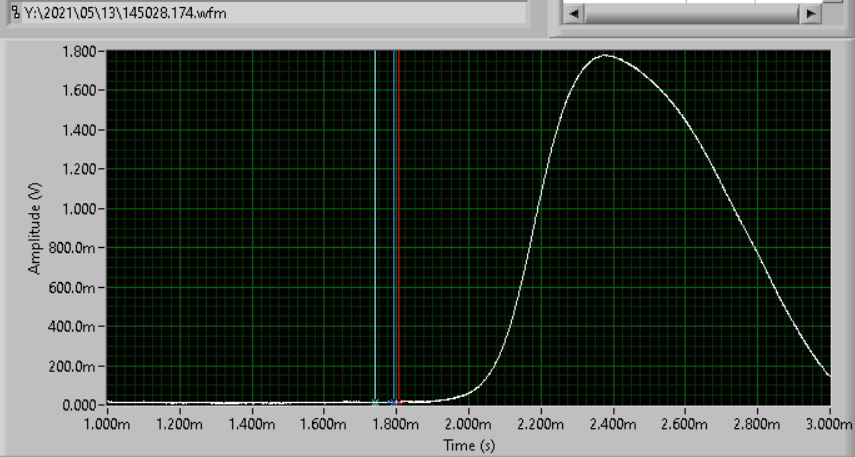The image size is (855, 457).
Task: Click the Amplitude (V) axis label
Action: tap(34, 228)
